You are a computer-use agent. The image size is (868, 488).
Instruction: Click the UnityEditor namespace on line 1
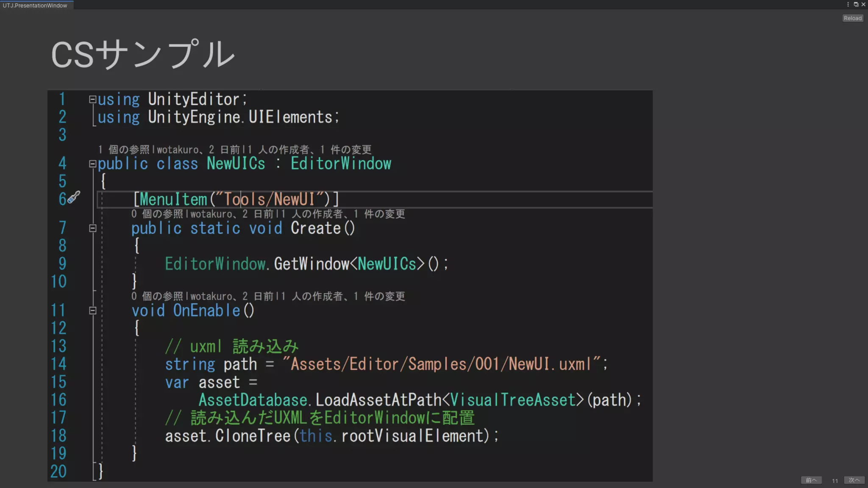194,99
